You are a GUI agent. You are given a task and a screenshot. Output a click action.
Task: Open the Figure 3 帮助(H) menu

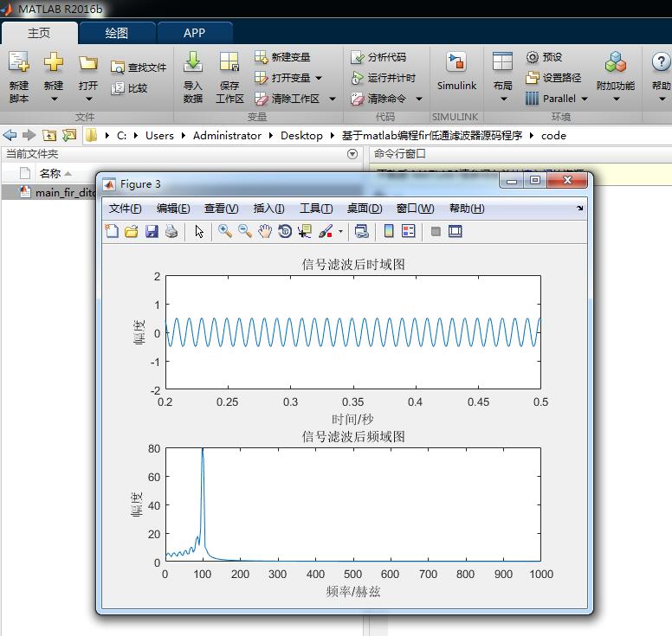[467, 209]
